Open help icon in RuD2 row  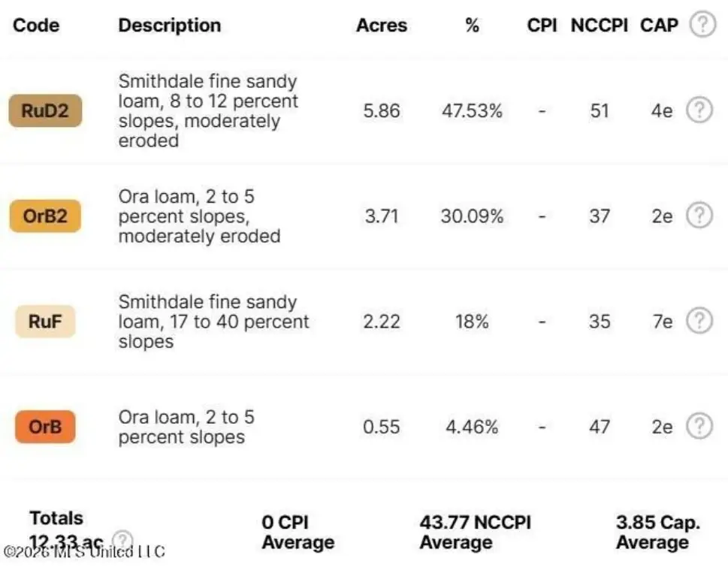coord(699,110)
